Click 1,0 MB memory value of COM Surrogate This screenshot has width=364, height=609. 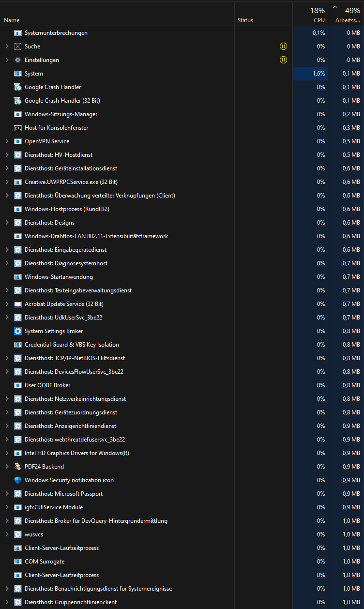pyautogui.click(x=351, y=562)
